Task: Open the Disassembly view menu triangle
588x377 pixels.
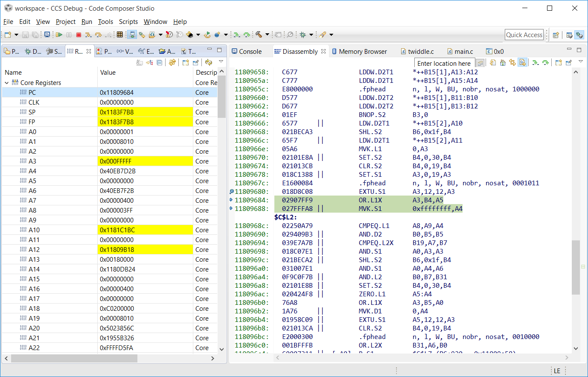Action: tap(581, 61)
